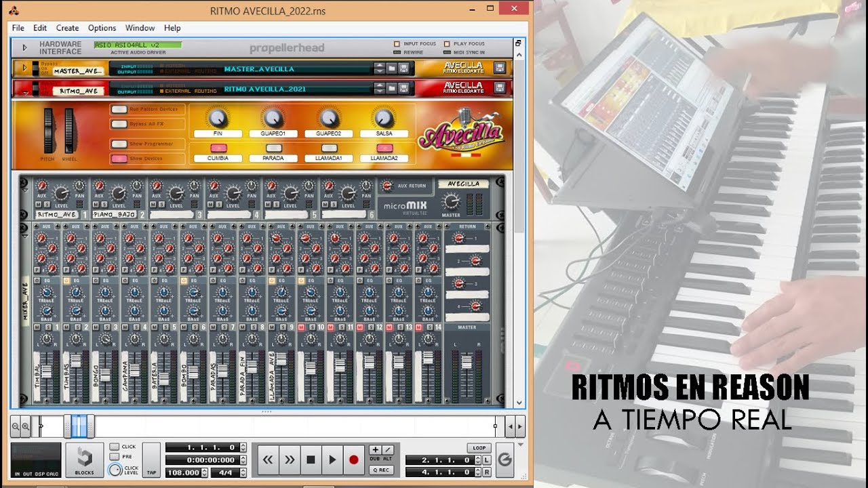868x488 pixels.
Task: Click the TAP tempo button
Action: pos(151,460)
